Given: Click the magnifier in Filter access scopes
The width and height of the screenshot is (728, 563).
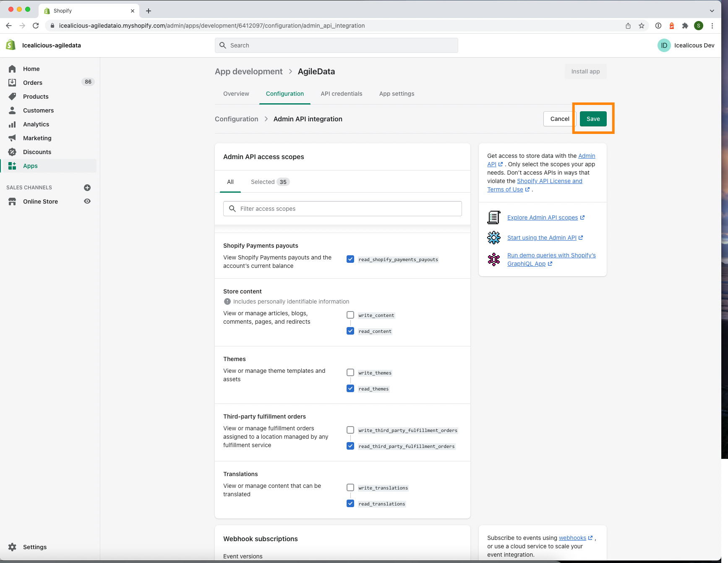Looking at the screenshot, I should [x=232, y=209].
